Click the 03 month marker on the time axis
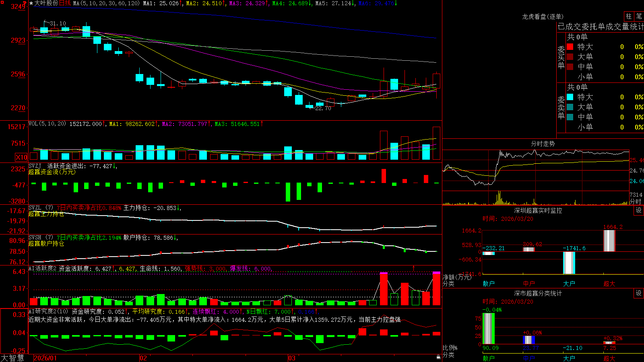The width and height of the screenshot is (644, 362). (x=292, y=358)
